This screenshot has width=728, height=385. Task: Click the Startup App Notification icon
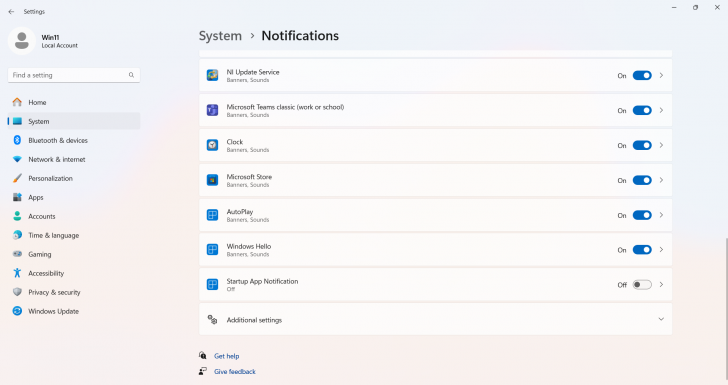coord(212,285)
